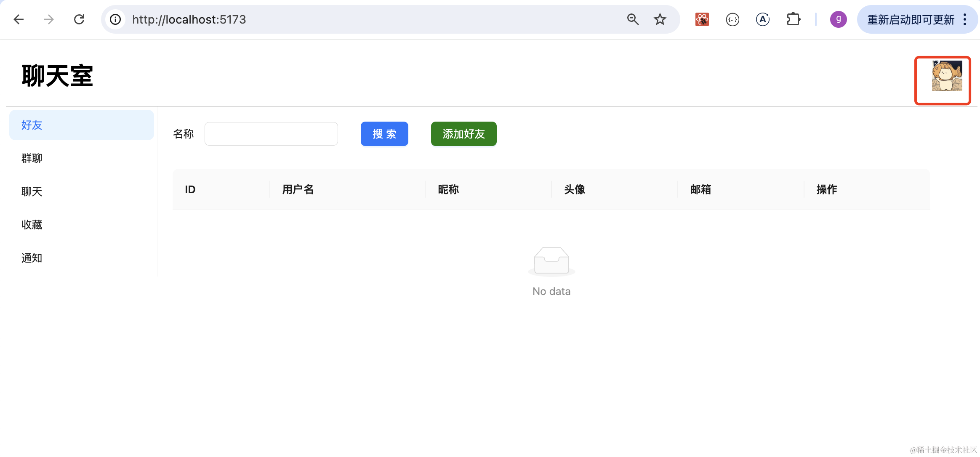The image size is (980, 457).
Task: Click the site info icon in address bar
Action: (x=115, y=19)
